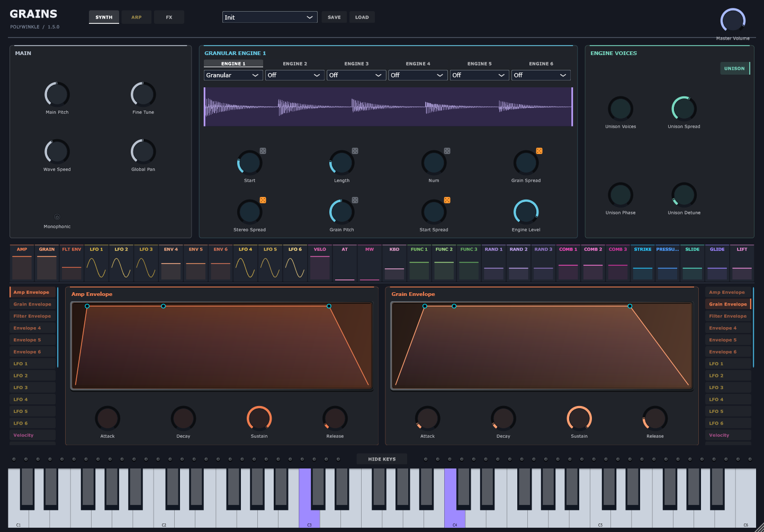Screen dimensions: 764x532
Task: Open the Engine 6 type dropdown
Action: tap(541, 75)
